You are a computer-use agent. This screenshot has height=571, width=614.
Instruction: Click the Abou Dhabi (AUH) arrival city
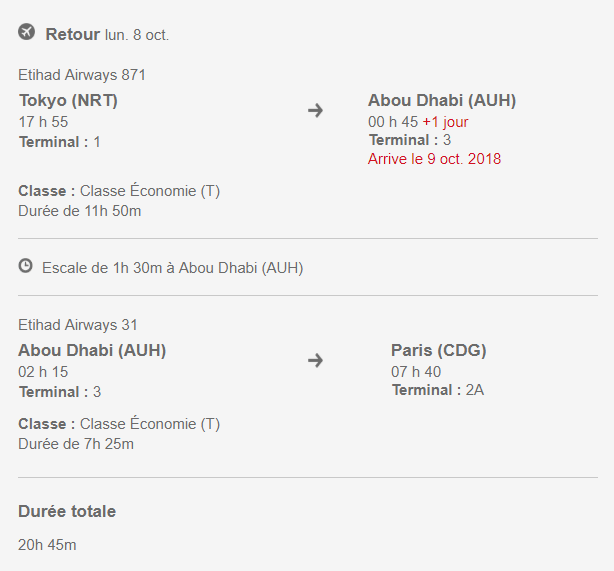click(442, 100)
